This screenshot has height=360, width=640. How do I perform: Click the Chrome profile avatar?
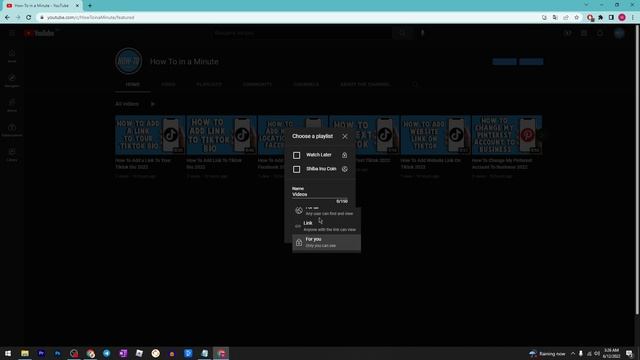point(622,18)
